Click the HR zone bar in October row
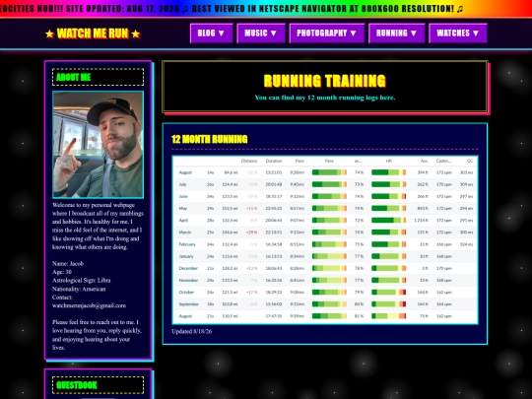Viewport: 532px width, 399px height. 389,293
